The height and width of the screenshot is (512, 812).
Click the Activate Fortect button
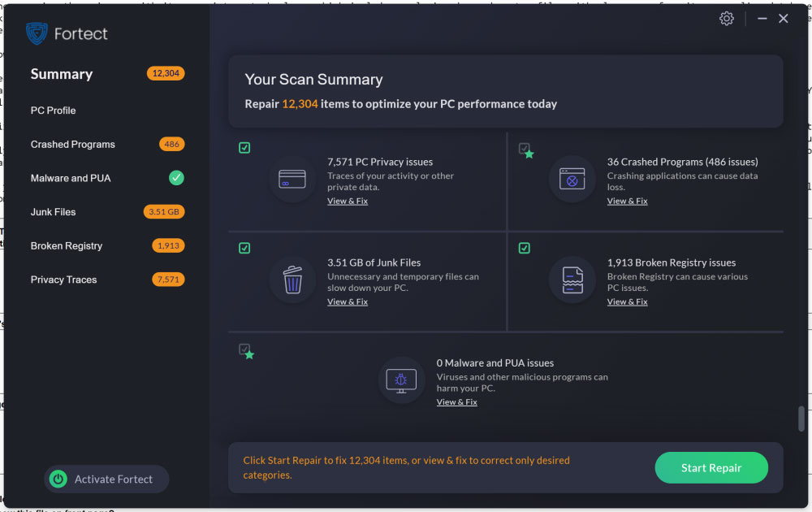pyautogui.click(x=106, y=479)
